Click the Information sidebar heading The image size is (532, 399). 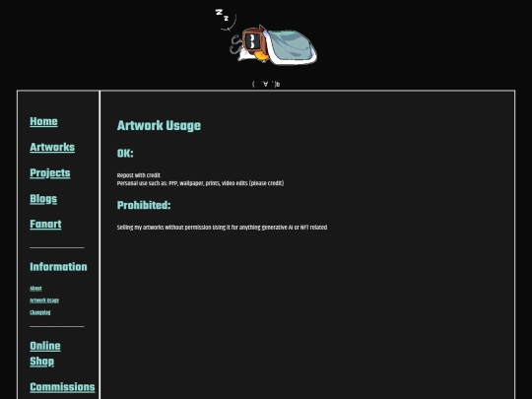coord(58,267)
